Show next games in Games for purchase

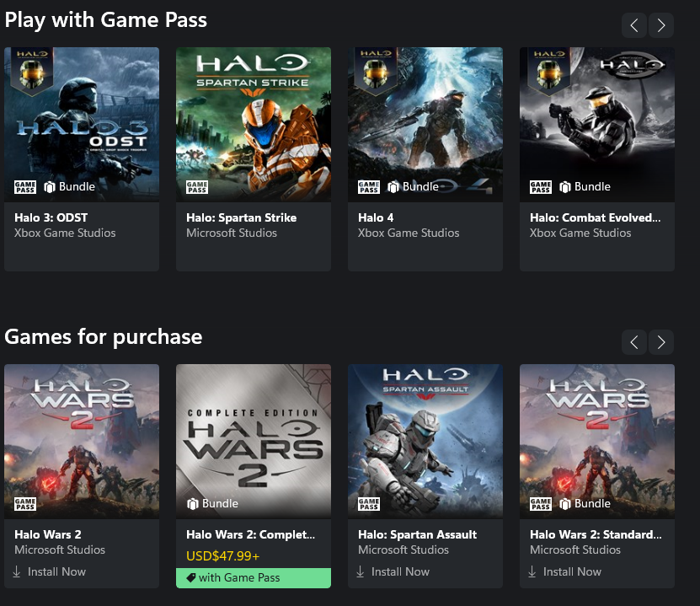coord(661,342)
